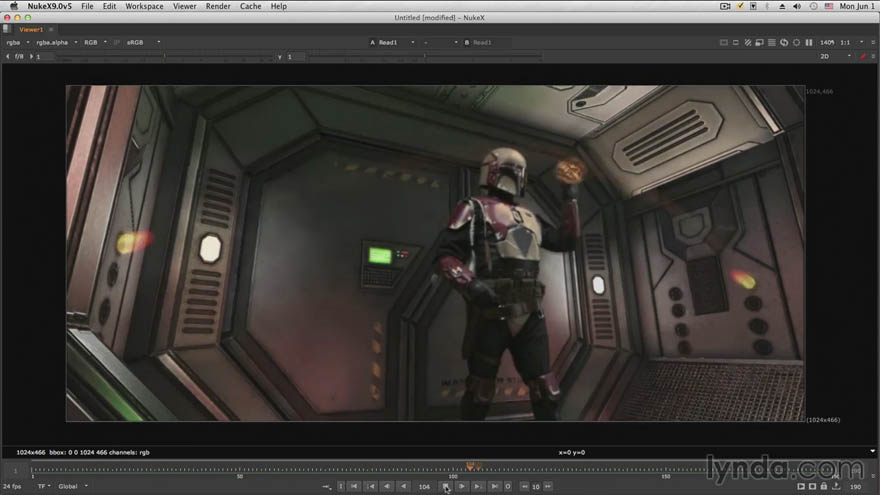Click the 24 fps field
The image size is (880, 495).
(x=12, y=486)
